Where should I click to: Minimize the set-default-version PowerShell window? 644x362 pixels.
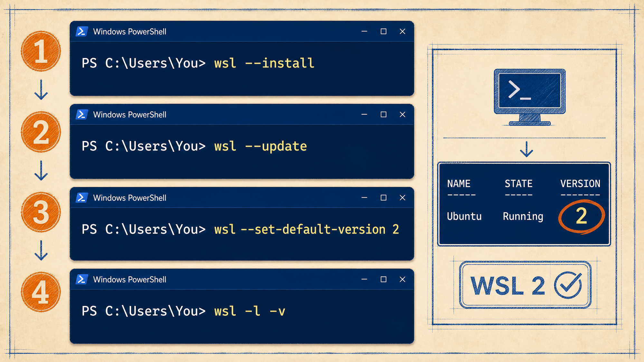[364, 198]
